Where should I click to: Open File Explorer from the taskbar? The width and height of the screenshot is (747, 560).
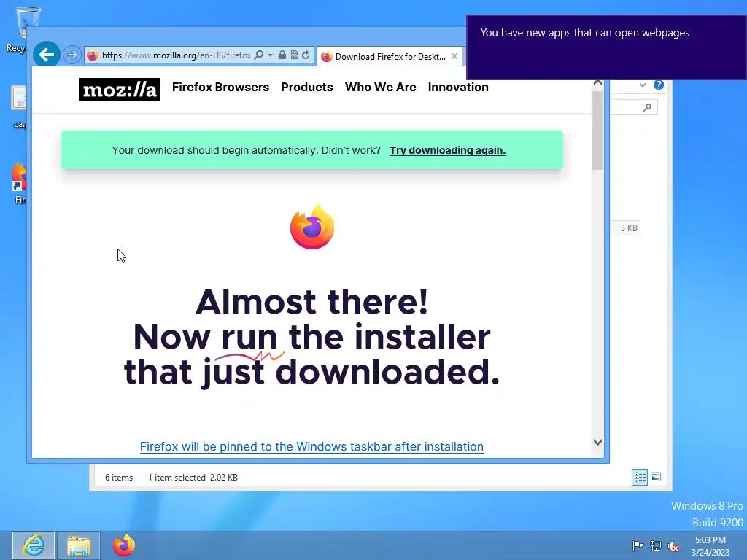tap(79, 545)
